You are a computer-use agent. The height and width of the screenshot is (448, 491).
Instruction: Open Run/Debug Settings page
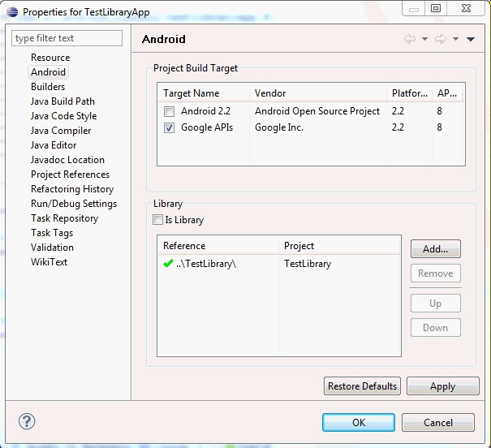click(x=74, y=204)
